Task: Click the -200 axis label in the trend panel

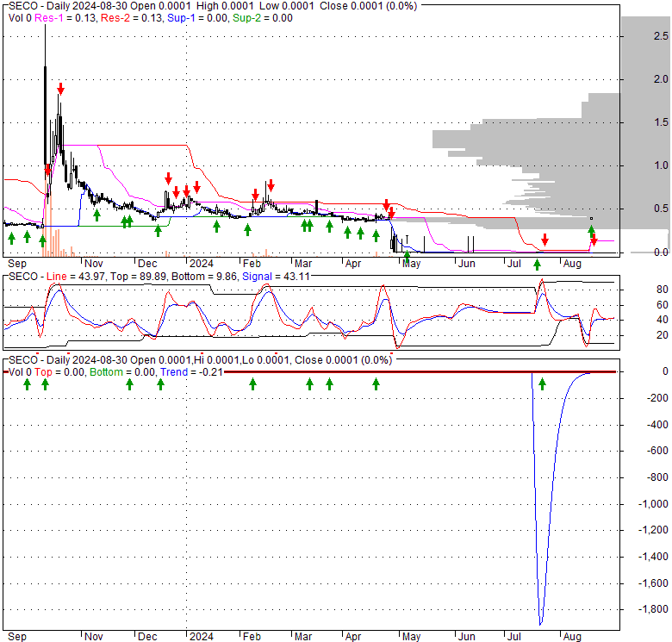Action: (x=658, y=398)
